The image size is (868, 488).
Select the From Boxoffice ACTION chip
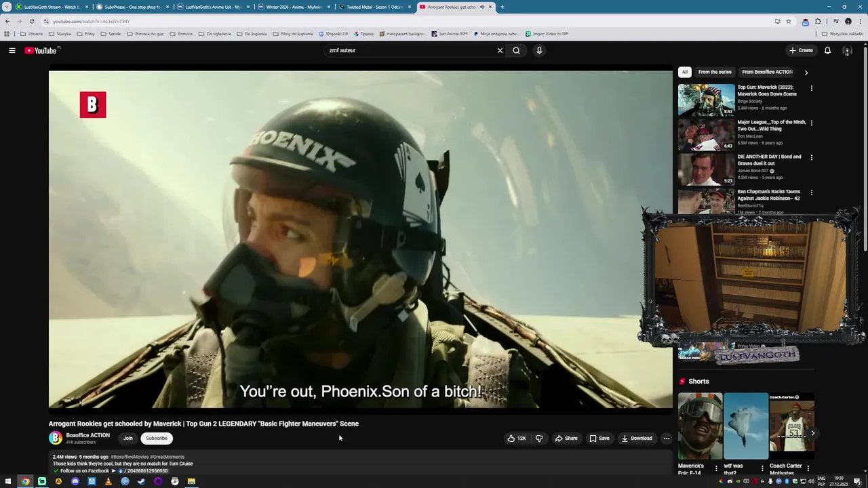767,72
